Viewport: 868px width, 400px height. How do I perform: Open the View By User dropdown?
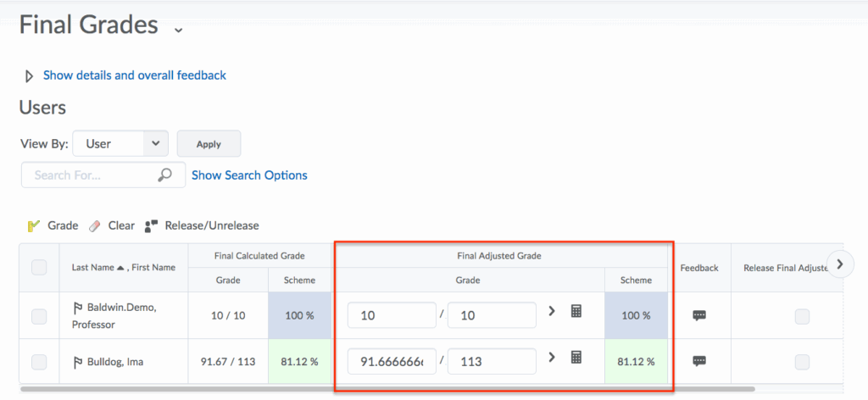[120, 144]
